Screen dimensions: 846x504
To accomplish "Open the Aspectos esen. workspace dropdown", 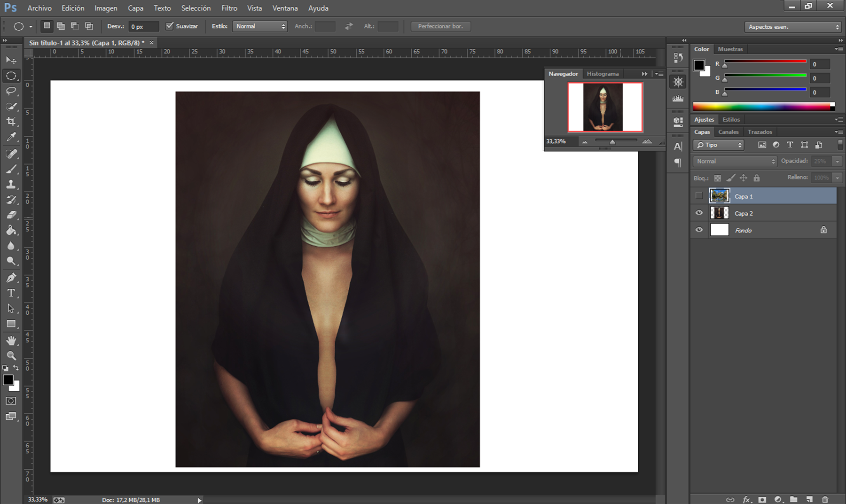I will [792, 27].
